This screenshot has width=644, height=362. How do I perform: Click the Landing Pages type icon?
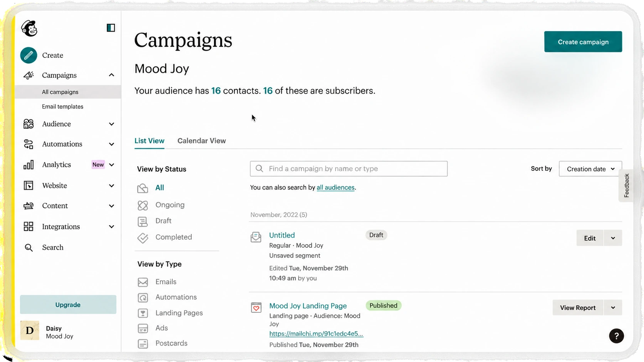[143, 313]
